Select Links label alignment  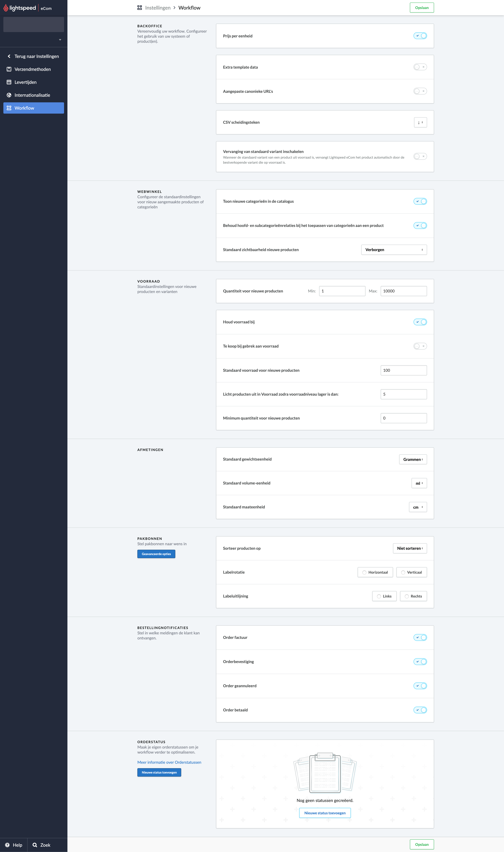coord(384,596)
